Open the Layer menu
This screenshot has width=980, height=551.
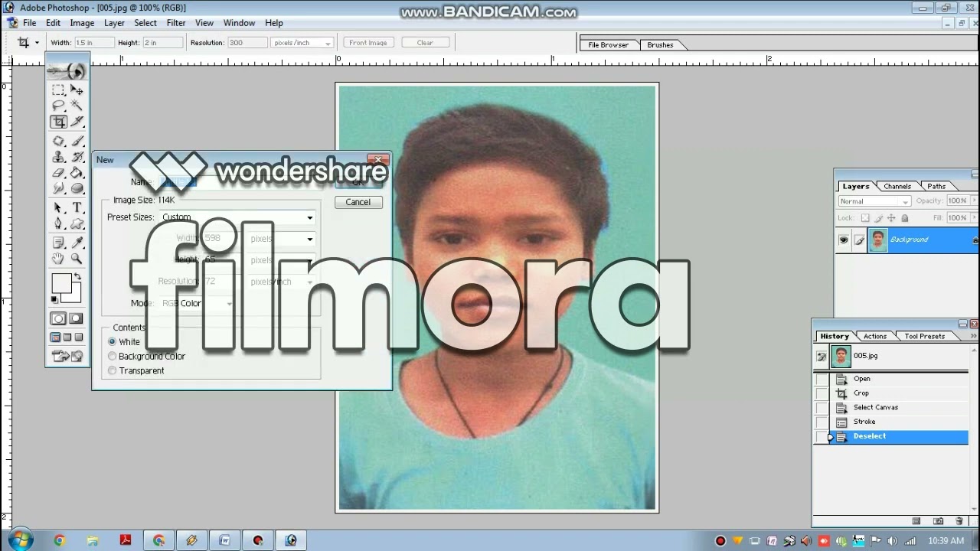114,23
